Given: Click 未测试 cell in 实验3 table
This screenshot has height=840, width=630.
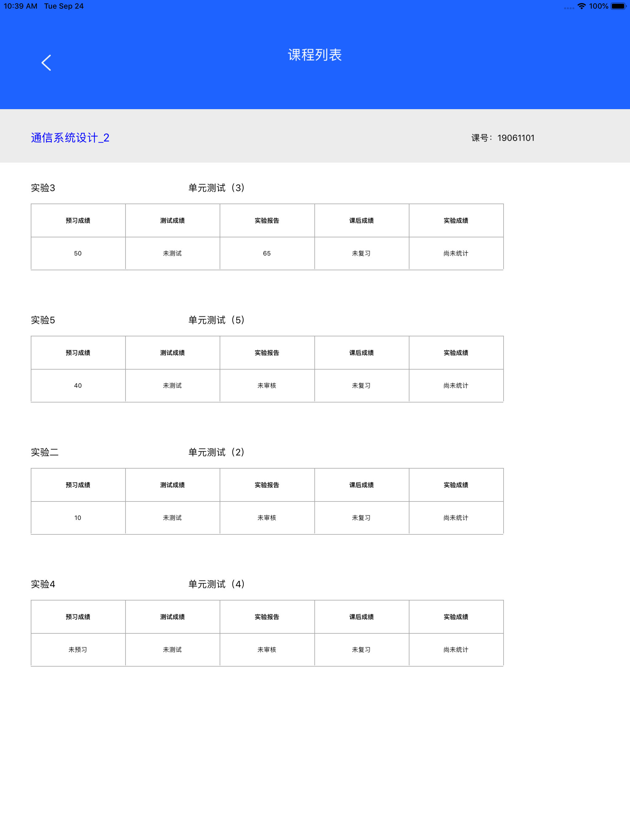Looking at the screenshot, I should pyautogui.click(x=172, y=253).
